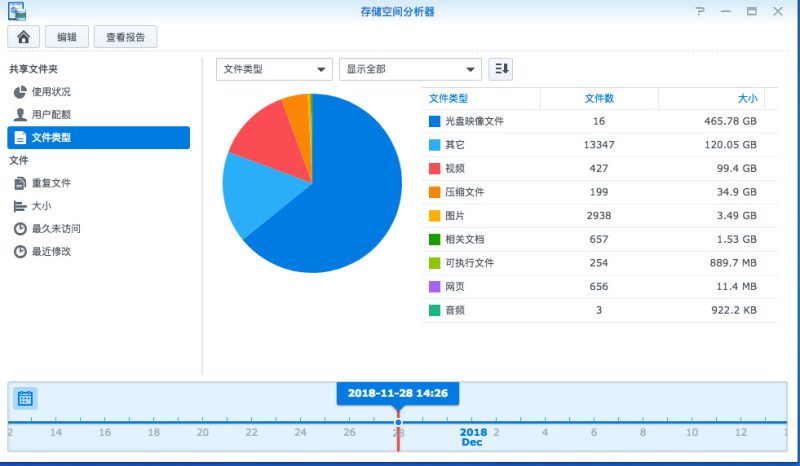
Task: Maximize the Storage Analyzer window
Action: coord(752,11)
